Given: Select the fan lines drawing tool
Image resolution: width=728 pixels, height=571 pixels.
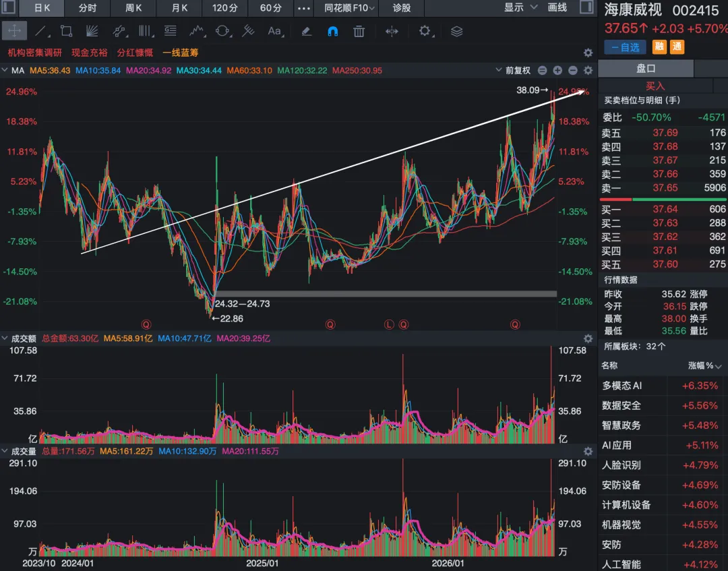Looking at the screenshot, I should [x=92, y=31].
